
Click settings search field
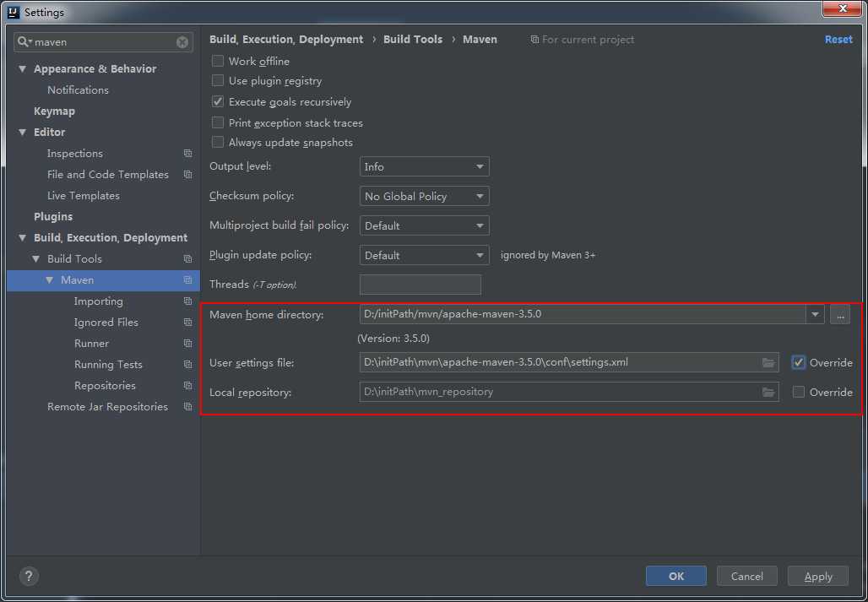(104, 42)
